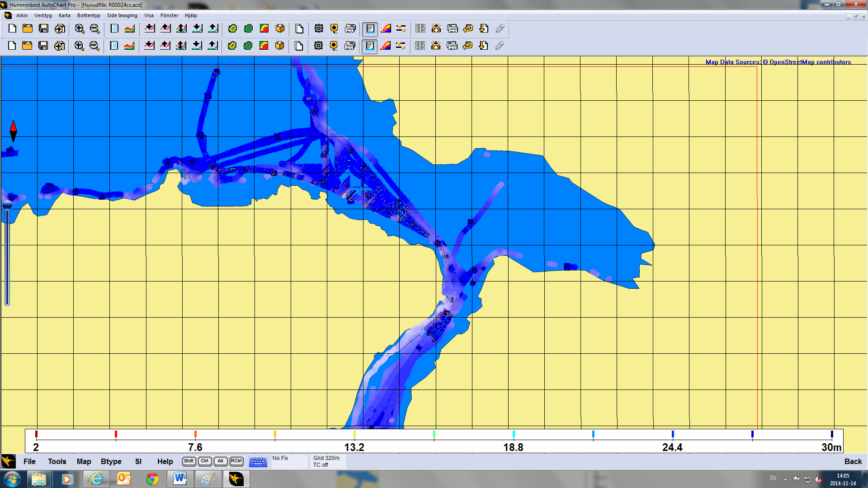Click the save floppy icon in top toolbar row
Viewport: 868px width, 488px height.
click(x=43, y=29)
